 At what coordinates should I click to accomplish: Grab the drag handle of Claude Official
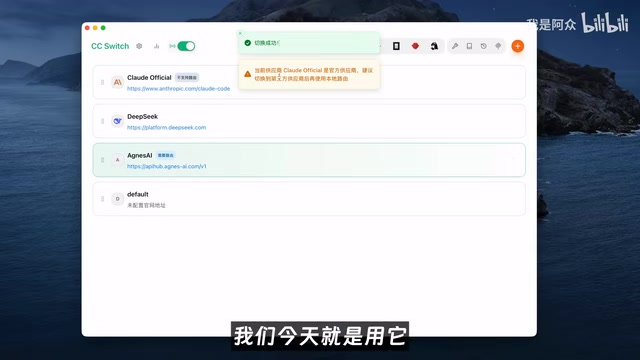tap(102, 82)
